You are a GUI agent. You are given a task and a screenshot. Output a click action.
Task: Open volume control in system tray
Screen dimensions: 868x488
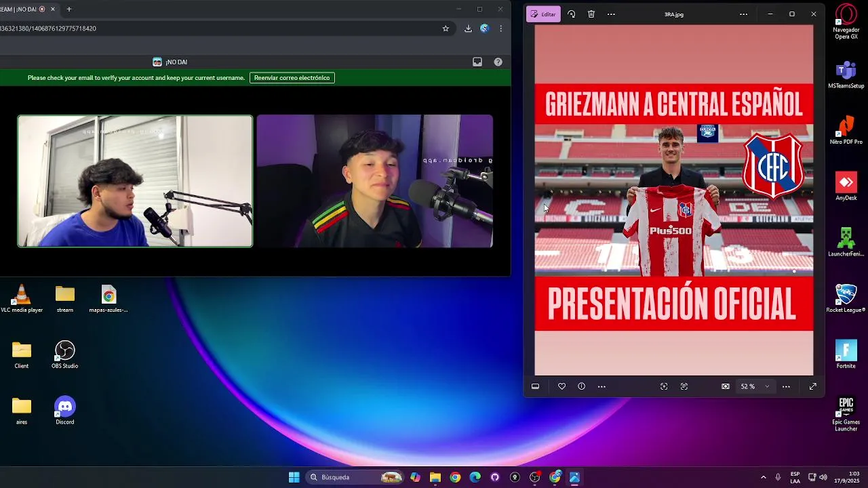click(823, 477)
